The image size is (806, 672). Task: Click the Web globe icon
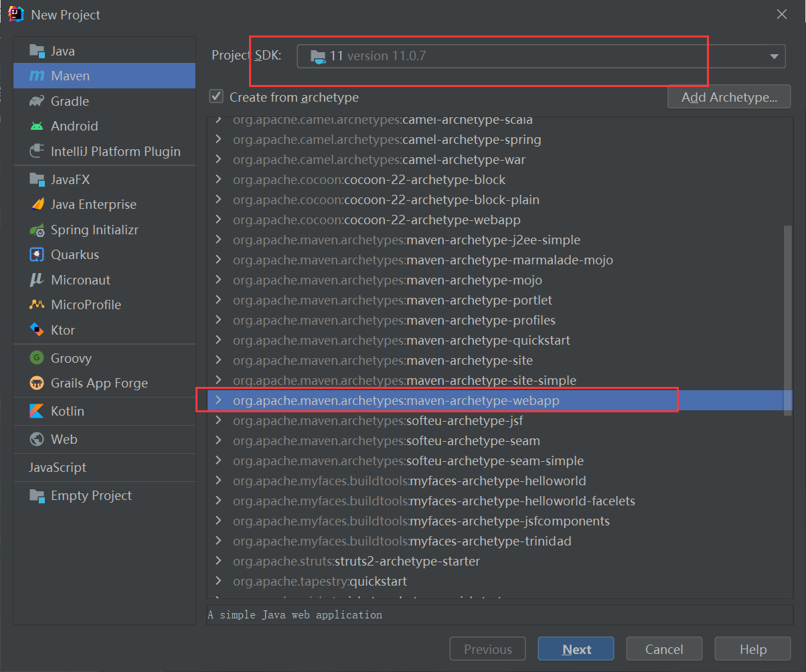(37, 439)
